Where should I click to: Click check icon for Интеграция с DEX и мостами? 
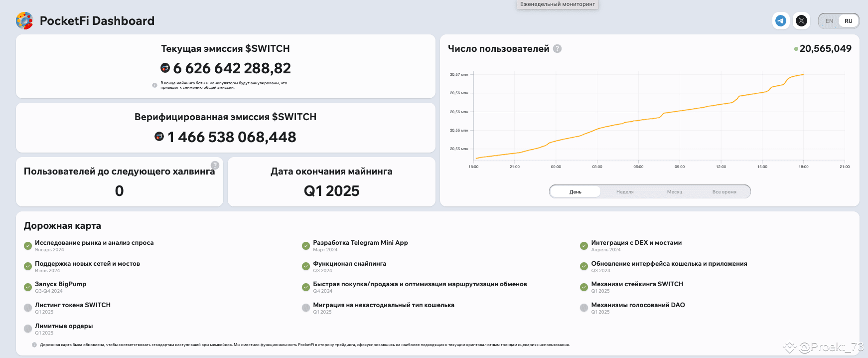coord(584,246)
